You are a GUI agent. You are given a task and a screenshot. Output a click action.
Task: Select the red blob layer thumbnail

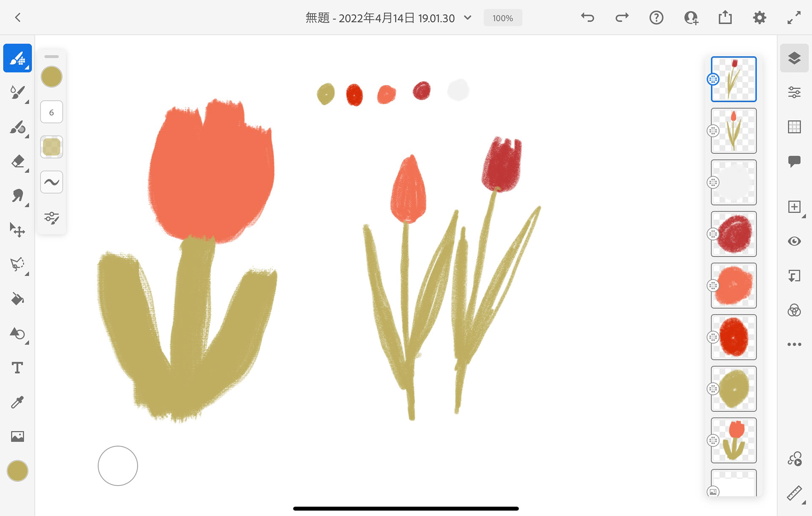[x=734, y=337]
